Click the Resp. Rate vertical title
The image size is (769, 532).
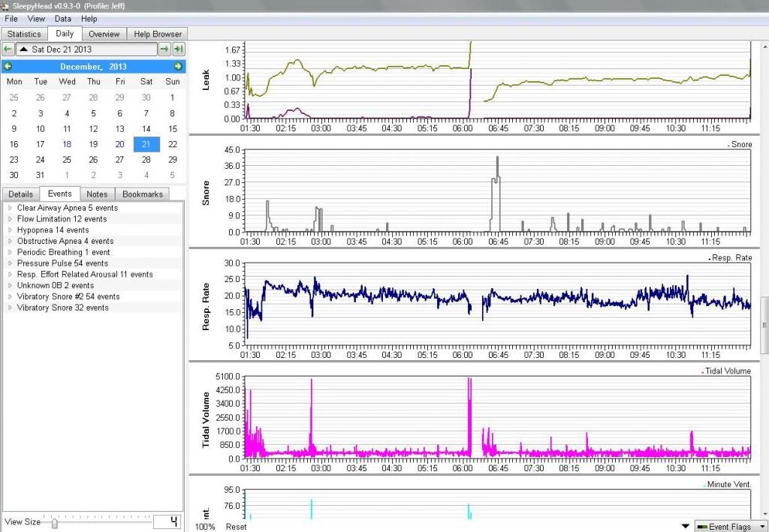(206, 307)
